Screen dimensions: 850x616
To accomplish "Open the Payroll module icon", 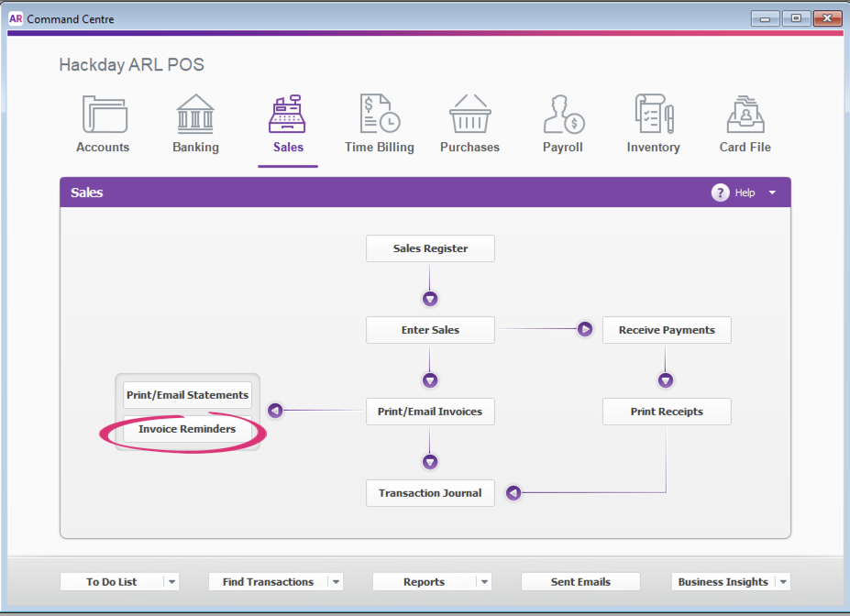I will [x=562, y=115].
